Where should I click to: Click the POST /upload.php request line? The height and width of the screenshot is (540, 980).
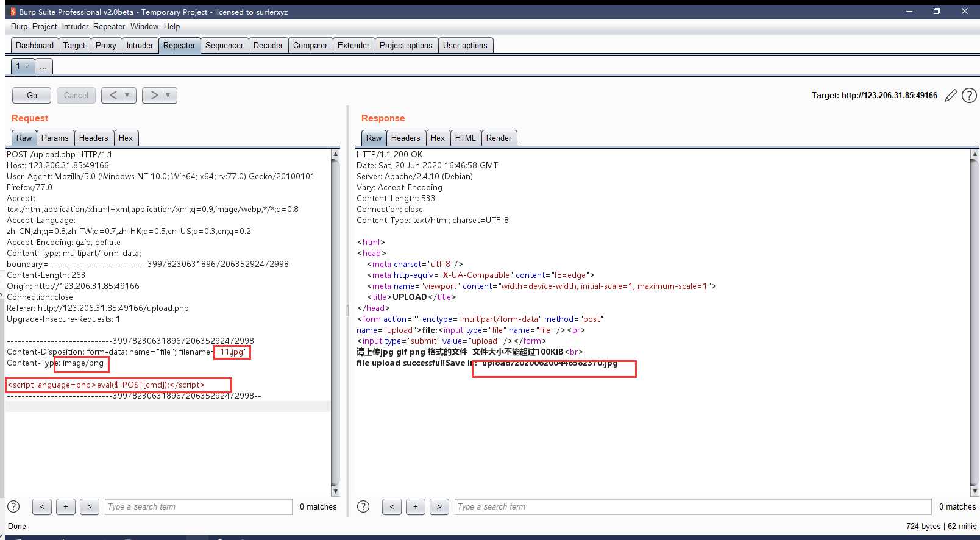tap(59, 154)
